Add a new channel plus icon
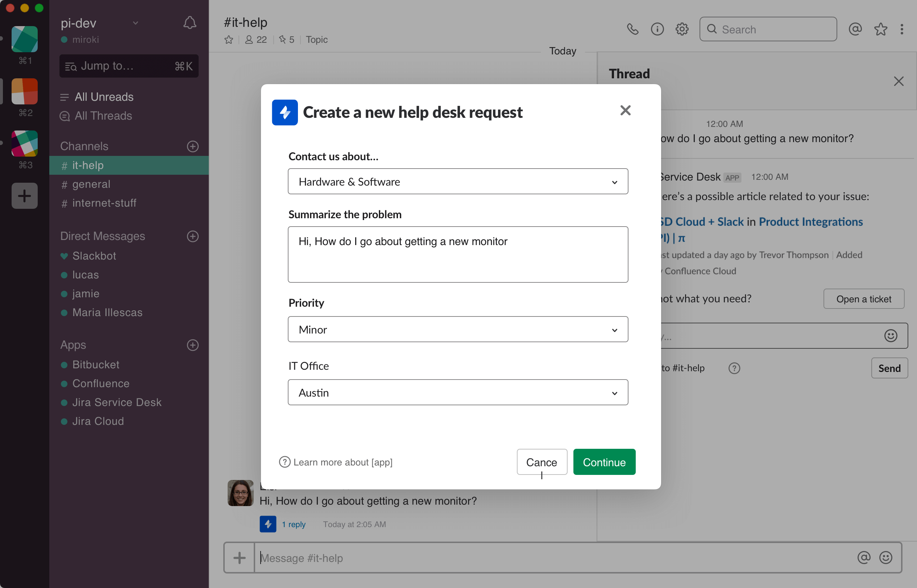The image size is (917, 588). (192, 146)
